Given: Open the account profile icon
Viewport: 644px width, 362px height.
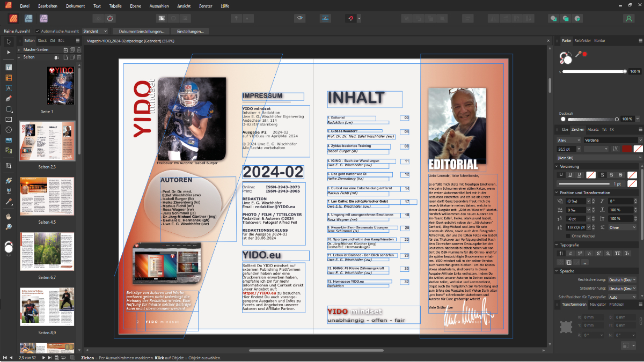Looking at the screenshot, I should 628,18.
